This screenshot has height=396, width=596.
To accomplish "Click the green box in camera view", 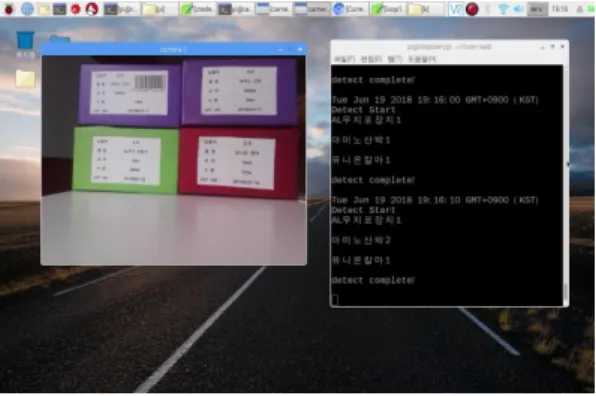I will (126, 160).
